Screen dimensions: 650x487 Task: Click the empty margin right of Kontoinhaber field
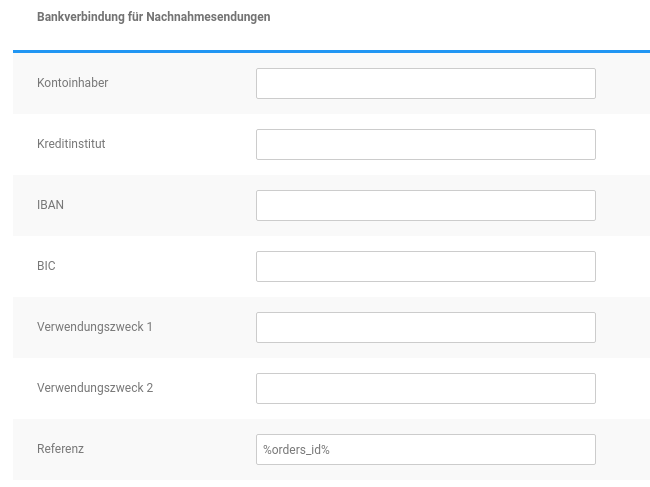pyautogui.click(x=622, y=83)
